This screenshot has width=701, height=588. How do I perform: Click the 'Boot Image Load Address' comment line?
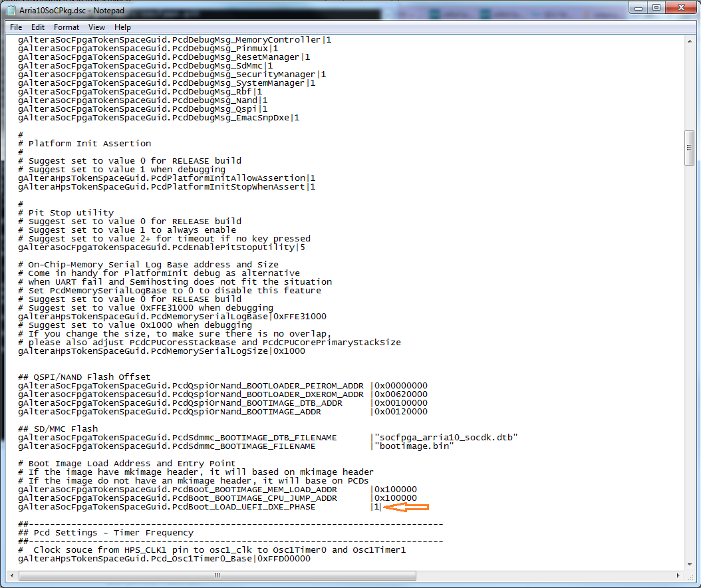coord(126,464)
